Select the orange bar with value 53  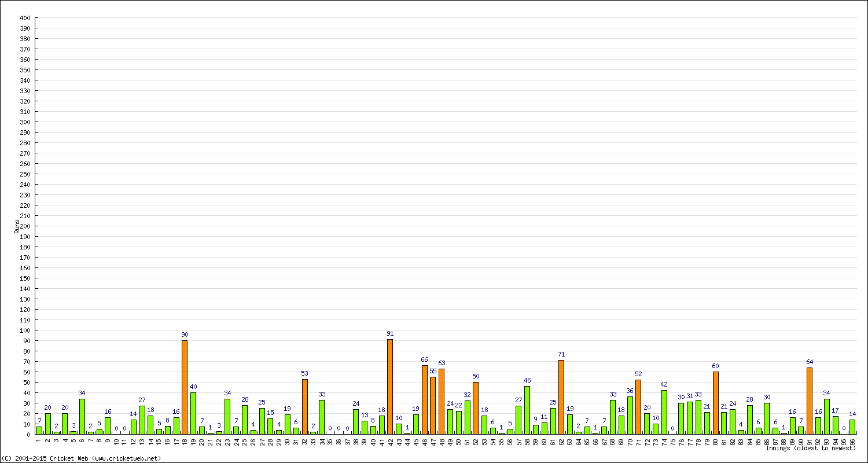coord(304,407)
